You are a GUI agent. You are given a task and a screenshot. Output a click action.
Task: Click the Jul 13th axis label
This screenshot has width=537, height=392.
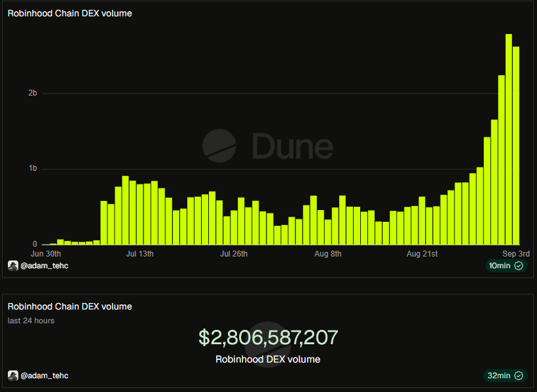139,254
